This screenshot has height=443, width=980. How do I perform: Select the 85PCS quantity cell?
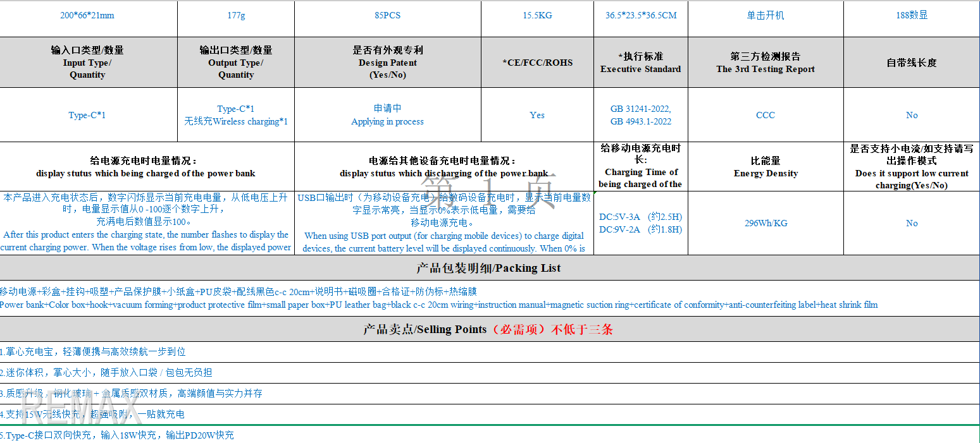pyautogui.click(x=387, y=16)
